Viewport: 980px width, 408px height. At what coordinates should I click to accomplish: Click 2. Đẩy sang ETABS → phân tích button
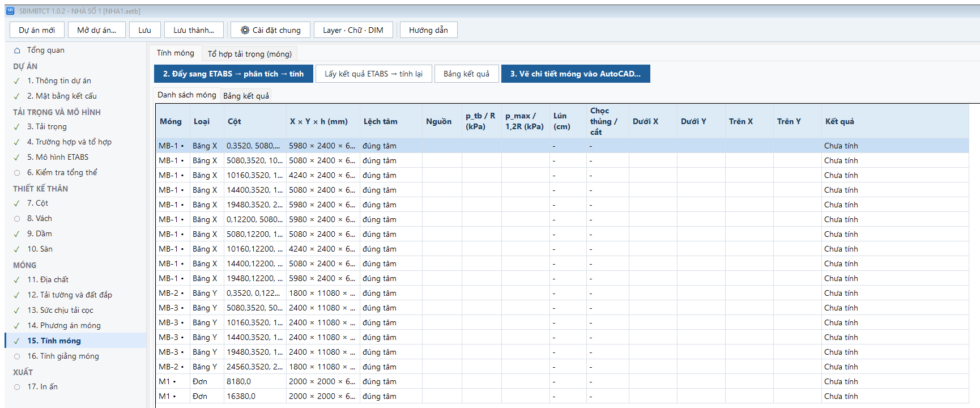233,74
